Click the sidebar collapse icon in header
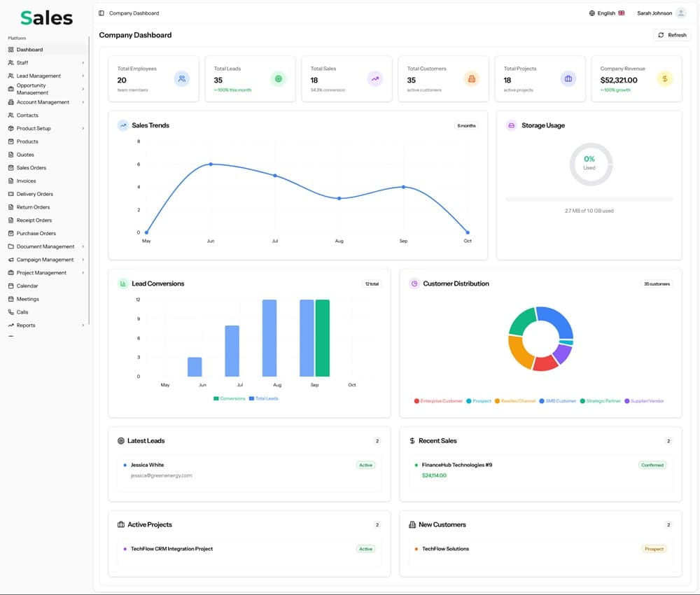 click(101, 13)
